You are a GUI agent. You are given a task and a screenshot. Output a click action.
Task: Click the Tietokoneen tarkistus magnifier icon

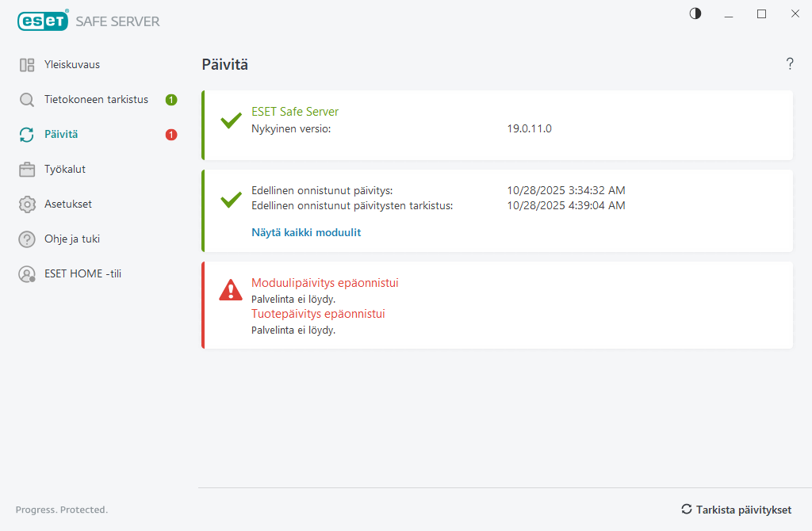(27, 100)
